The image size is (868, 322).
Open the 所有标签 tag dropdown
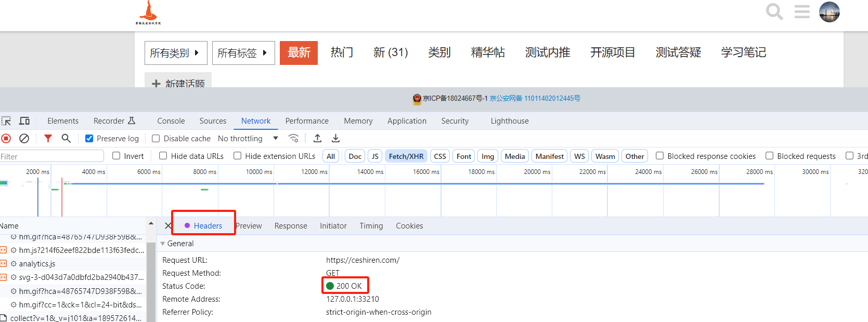(243, 53)
